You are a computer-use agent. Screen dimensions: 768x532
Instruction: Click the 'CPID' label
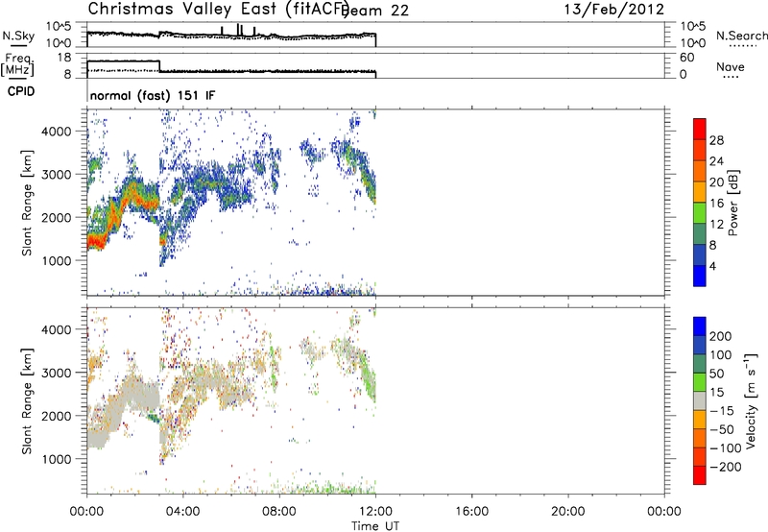pos(21,91)
